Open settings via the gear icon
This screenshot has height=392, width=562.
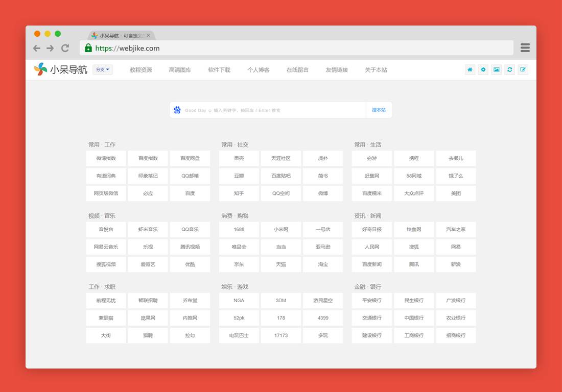pos(483,70)
